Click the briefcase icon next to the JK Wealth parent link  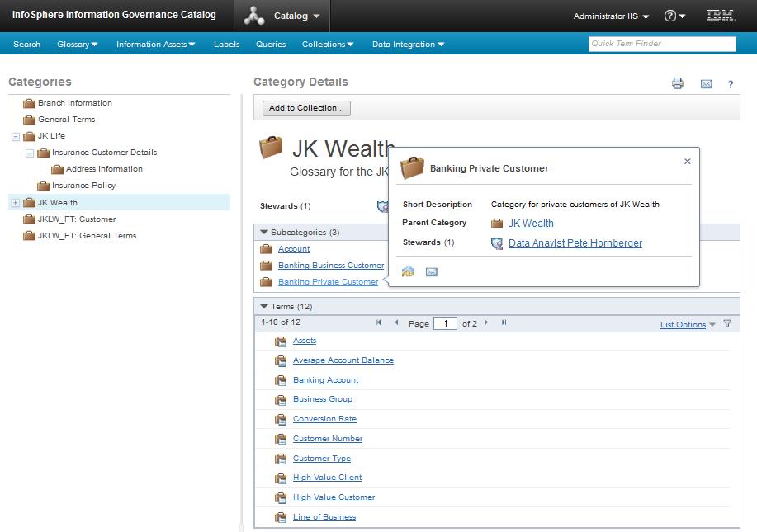pyautogui.click(x=497, y=224)
